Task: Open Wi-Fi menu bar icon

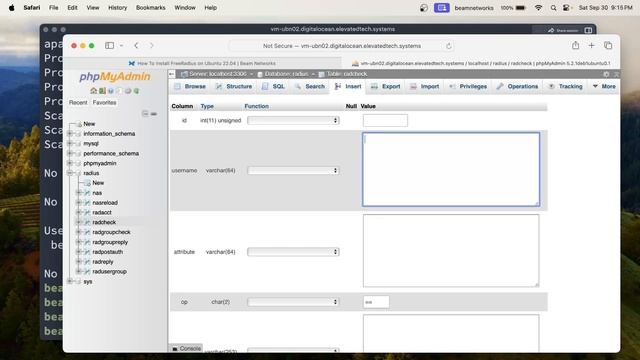Action: point(538,8)
